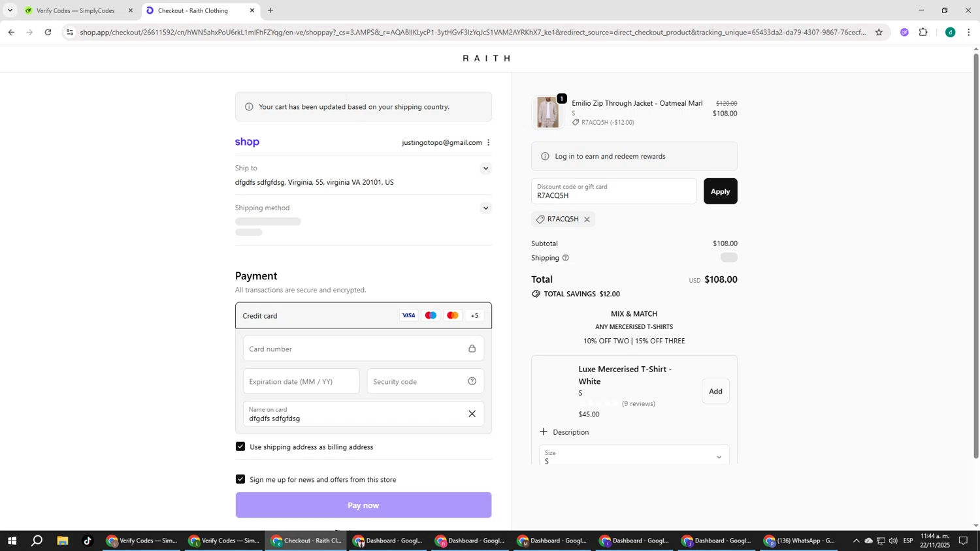Apply the discount code

click(x=720, y=191)
